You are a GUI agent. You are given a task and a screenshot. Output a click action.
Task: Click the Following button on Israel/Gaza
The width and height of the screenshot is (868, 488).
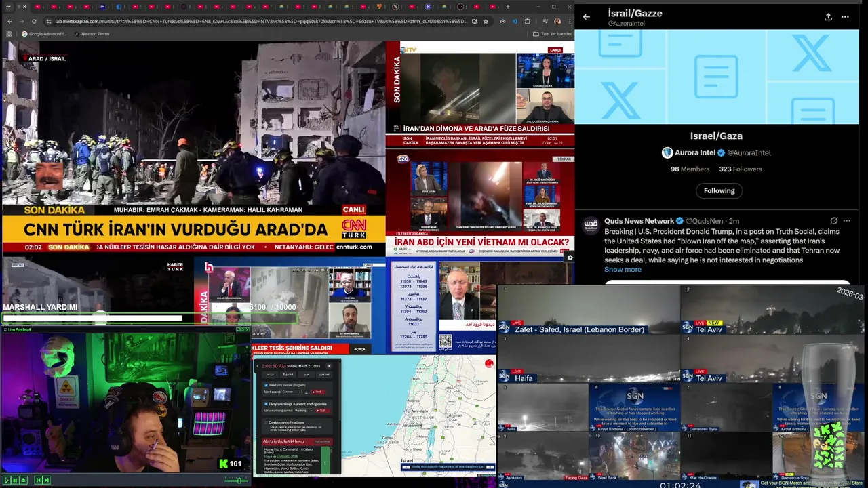click(x=719, y=190)
